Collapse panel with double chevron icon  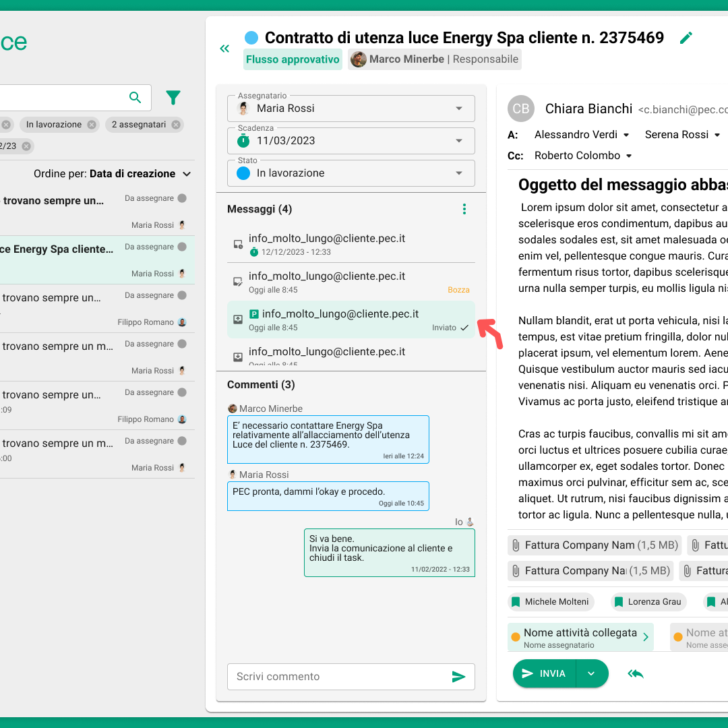pos(225,49)
